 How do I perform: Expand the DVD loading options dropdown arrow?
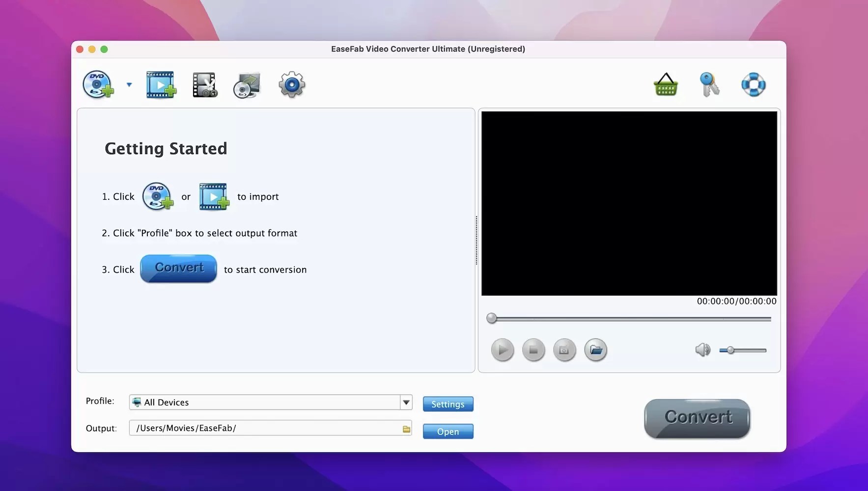(129, 84)
